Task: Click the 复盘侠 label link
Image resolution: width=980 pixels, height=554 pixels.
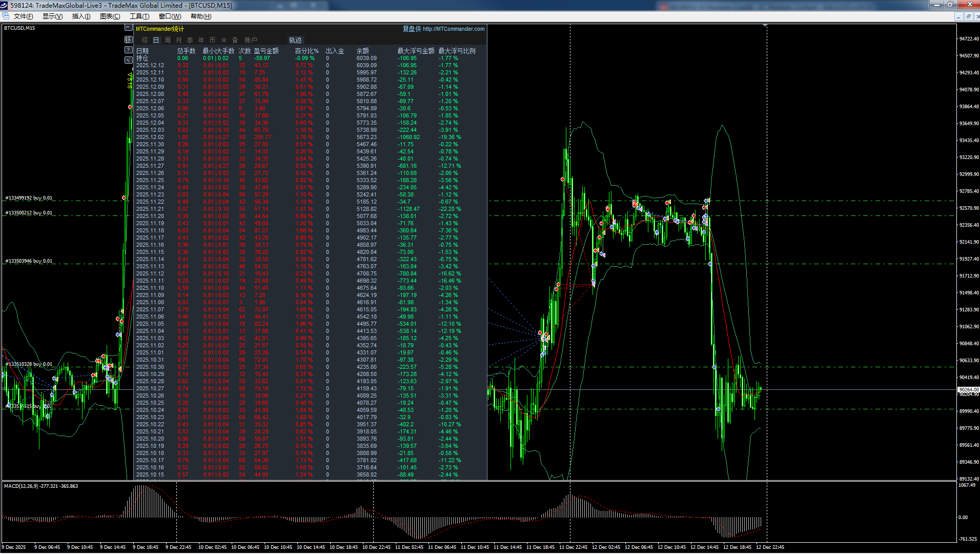Action: (x=412, y=29)
